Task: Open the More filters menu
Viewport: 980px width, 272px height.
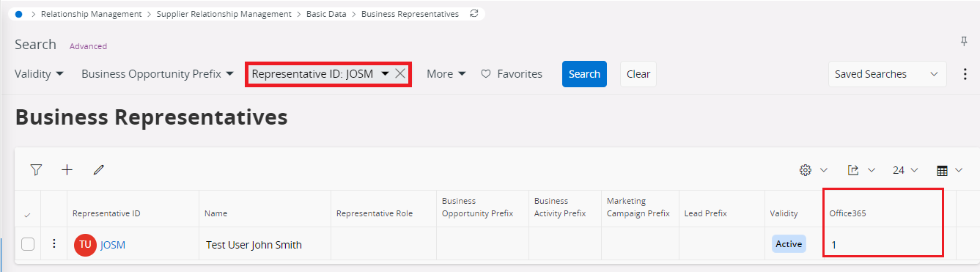Action: (446, 74)
